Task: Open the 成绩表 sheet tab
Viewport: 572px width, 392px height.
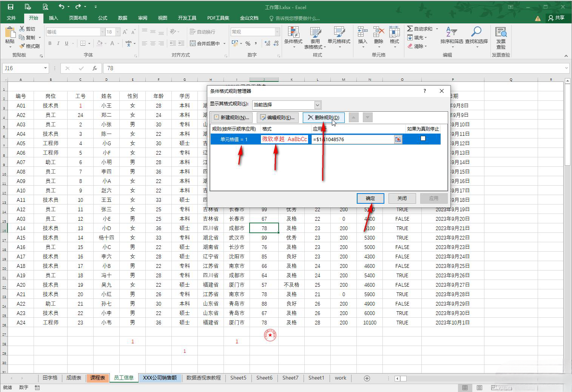Action: [74, 378]
